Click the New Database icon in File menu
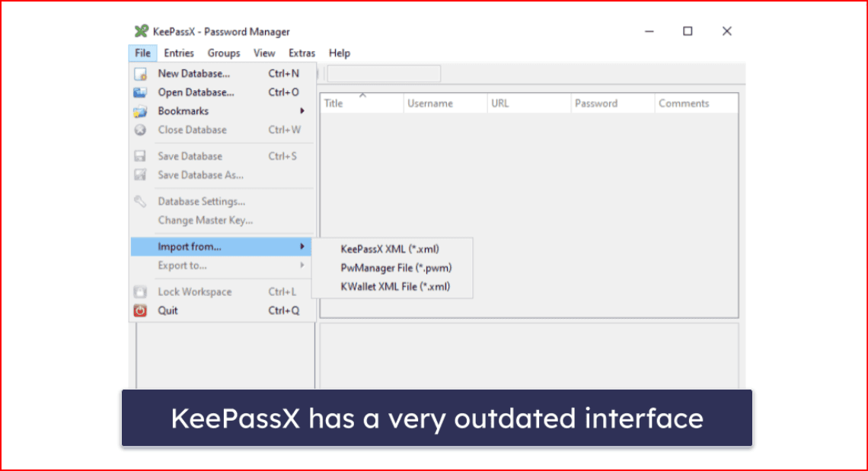Screen dimensions: 868x471 (140, 74)
